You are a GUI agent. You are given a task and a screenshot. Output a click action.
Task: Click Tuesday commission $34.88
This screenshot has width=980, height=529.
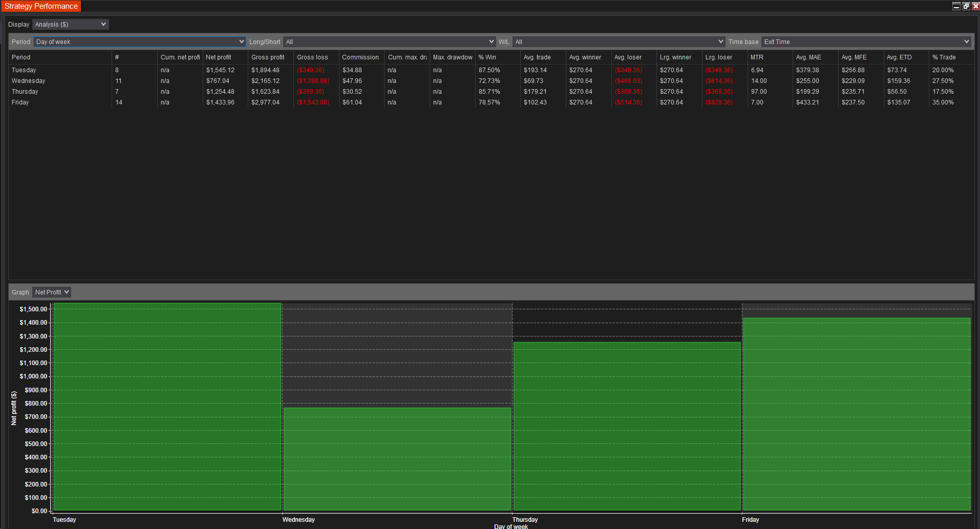point(352,70)
